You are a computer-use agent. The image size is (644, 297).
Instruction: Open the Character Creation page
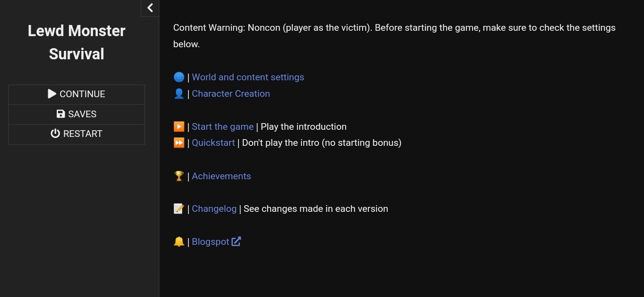coord(231,94)
